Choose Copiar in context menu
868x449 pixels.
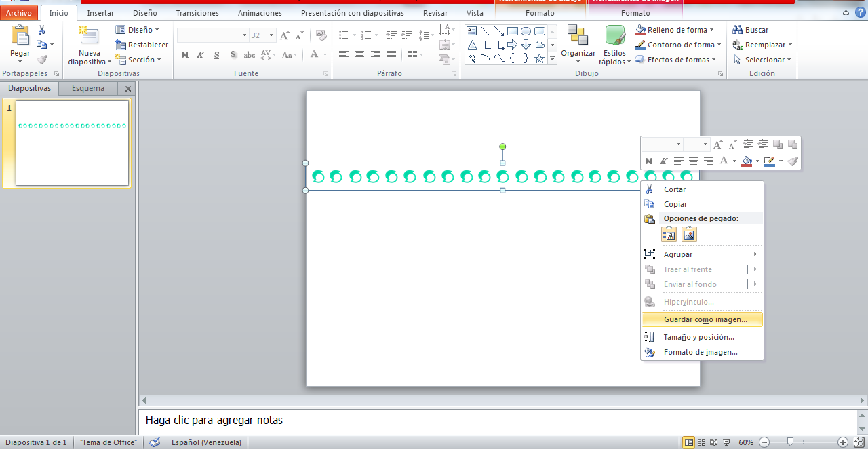pos(702,204)
